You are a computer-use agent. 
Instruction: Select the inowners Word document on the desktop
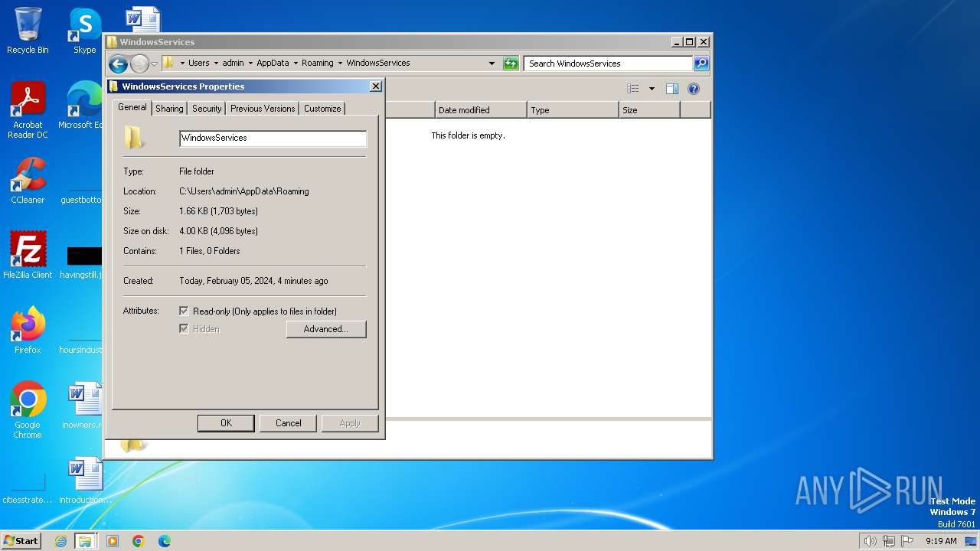84,406
